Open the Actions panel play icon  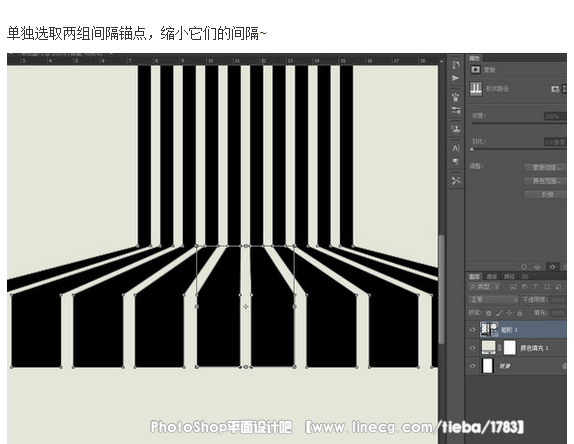tap(455, 78)
